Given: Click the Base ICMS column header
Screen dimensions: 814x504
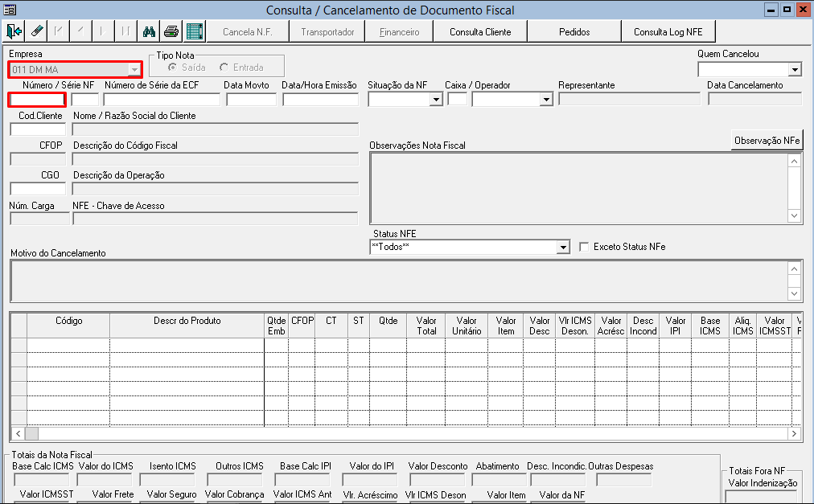Looking at the screenshot, I should [x=710, y=326].
